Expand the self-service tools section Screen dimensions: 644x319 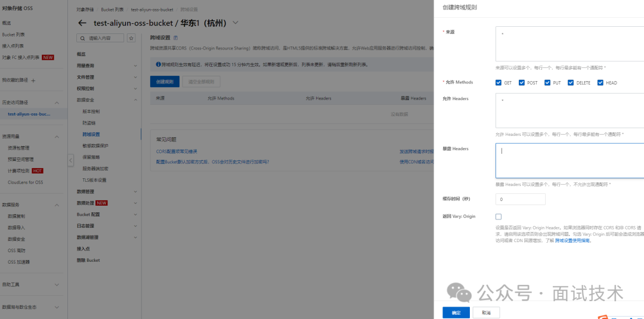point(57,284)
